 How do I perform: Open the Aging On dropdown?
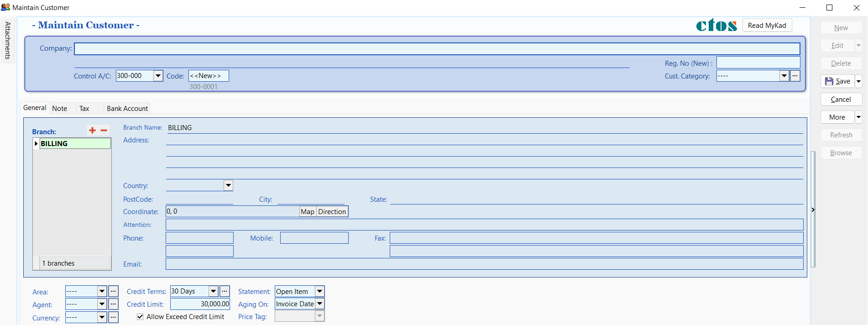click(x=320, y=304)
